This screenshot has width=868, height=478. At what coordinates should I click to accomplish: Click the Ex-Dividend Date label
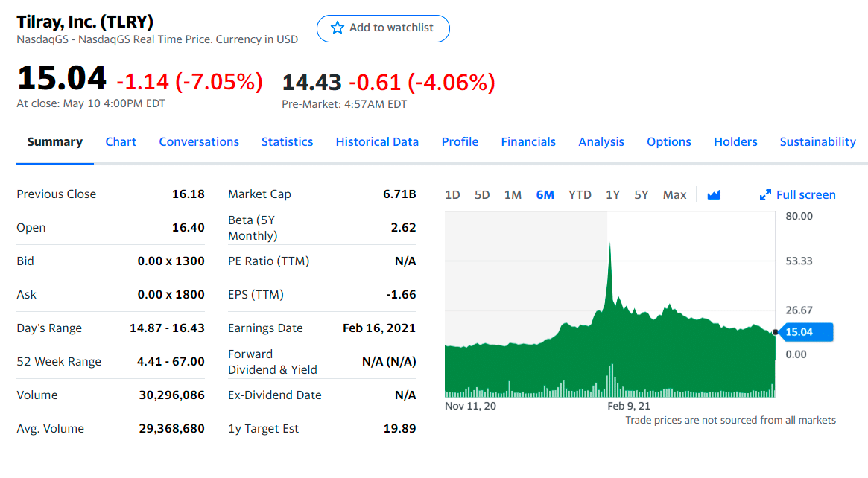[275, 395]
